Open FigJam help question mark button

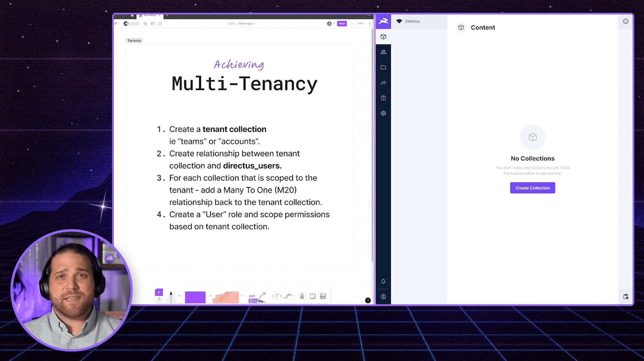(x=368, y=300)
